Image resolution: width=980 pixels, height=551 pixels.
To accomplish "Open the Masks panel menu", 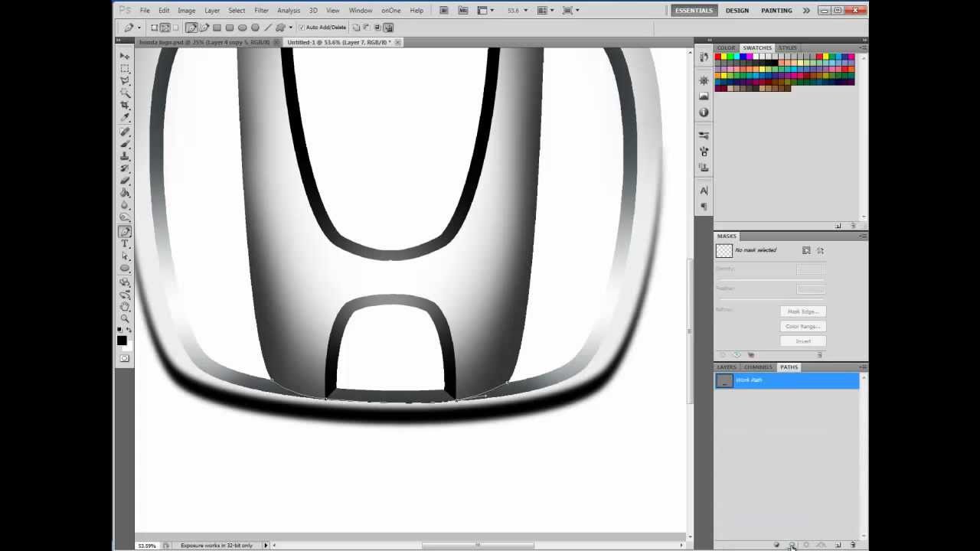I will click(863, 236).
